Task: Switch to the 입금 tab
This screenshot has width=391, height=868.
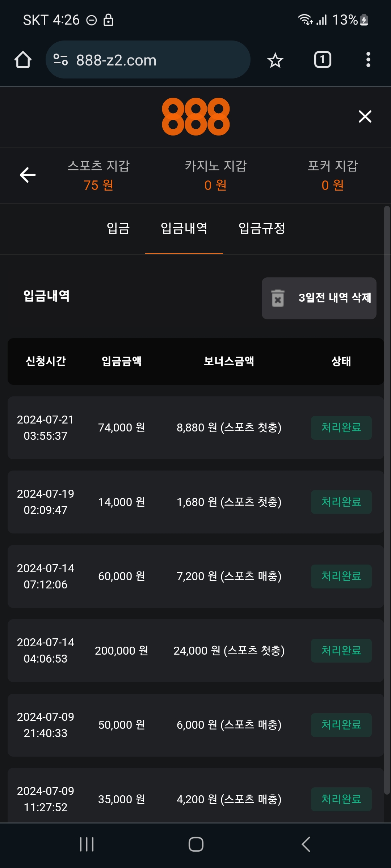Action: pyautogui.click(x=118, y=228)
